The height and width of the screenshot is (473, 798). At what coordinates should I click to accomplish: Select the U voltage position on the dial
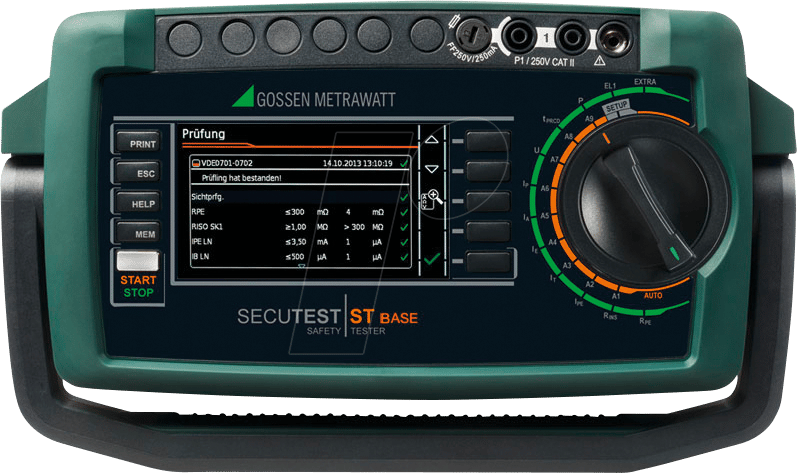tap(536, 150)
